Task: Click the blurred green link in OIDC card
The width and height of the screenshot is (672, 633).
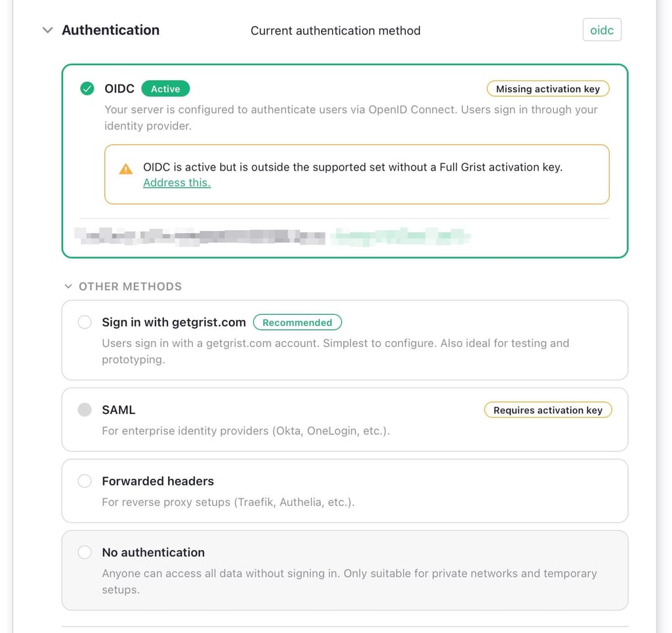Action: [x=401, y=236]
